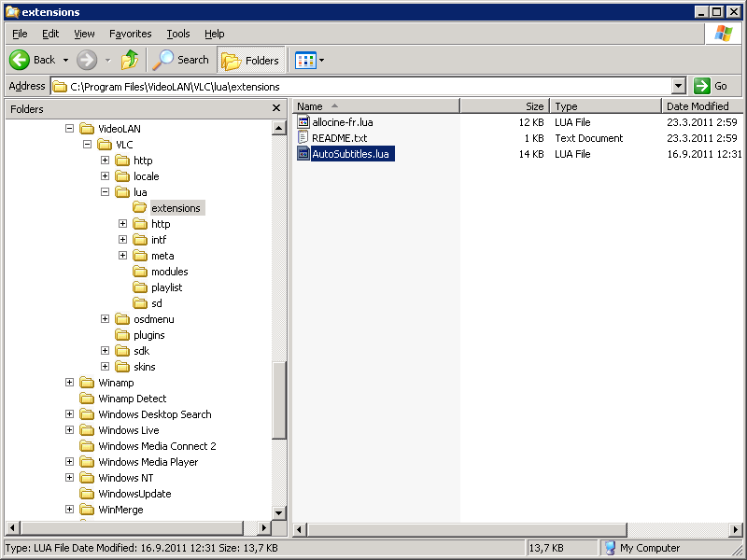Open the Favorites menu

(130, 34)
